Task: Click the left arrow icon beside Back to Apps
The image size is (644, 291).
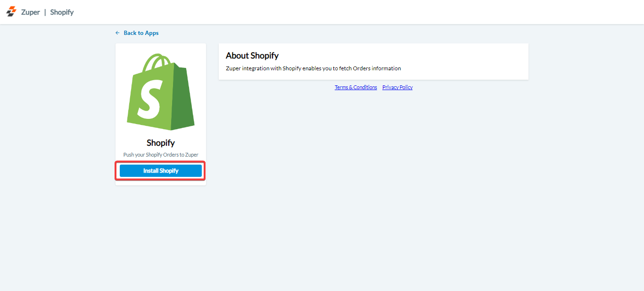Action: click(x=117, y=33)
